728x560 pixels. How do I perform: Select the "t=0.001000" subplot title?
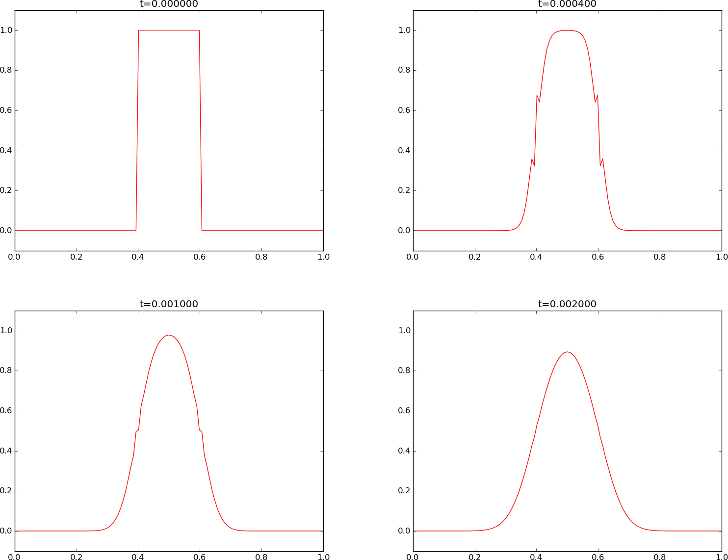click(169, 304)
